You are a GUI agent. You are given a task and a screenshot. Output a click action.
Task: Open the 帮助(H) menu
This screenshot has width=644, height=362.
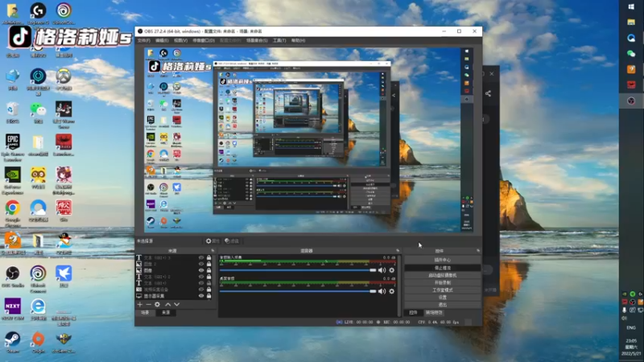298,41
